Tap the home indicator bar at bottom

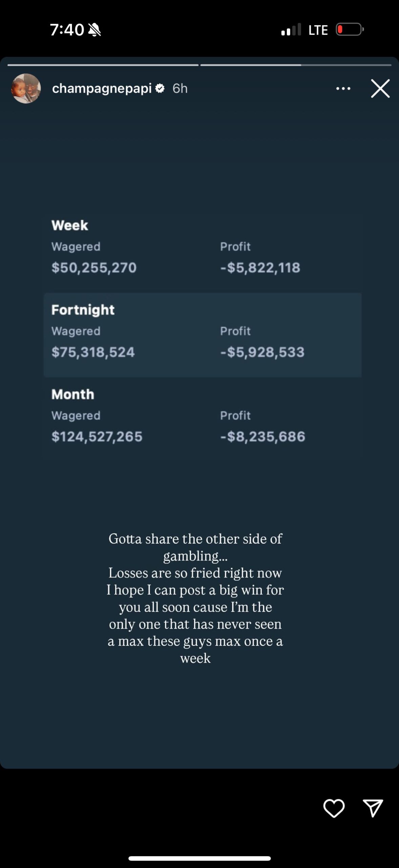[199, 858]
